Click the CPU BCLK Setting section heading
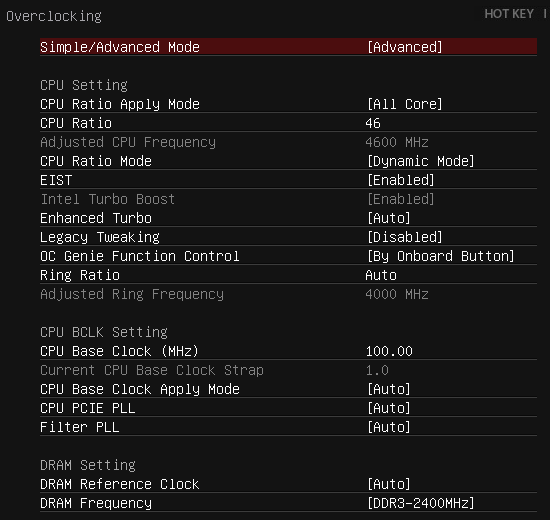This screenshot has width=550, height=520. (x=104, y=332)
